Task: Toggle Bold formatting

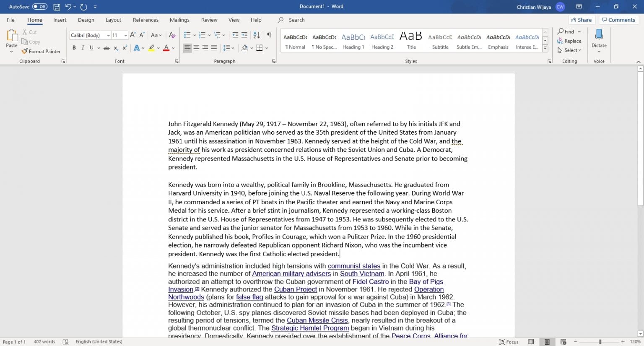Action: point(74,48)
